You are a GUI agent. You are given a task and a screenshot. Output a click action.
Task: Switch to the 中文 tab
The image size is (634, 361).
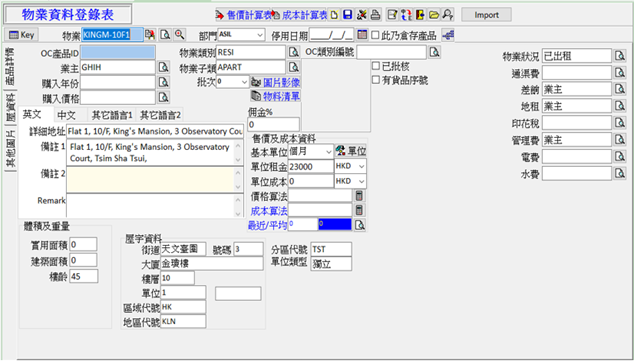pos(66,115)
